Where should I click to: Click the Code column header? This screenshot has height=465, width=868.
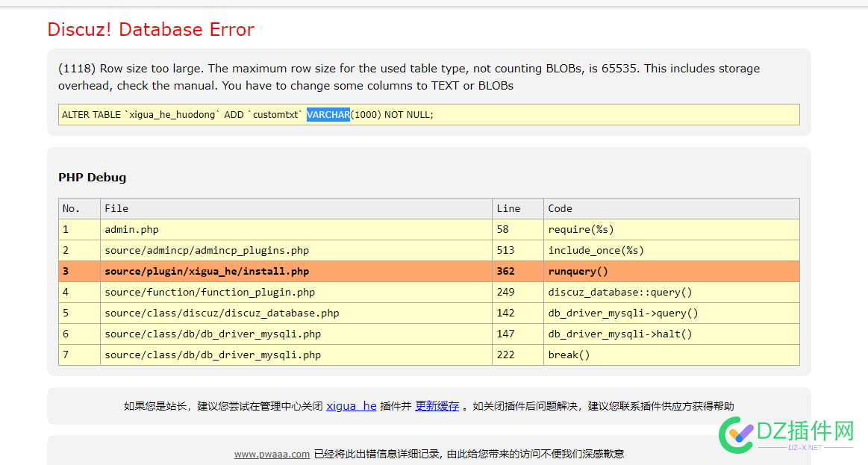coord(672,209)
